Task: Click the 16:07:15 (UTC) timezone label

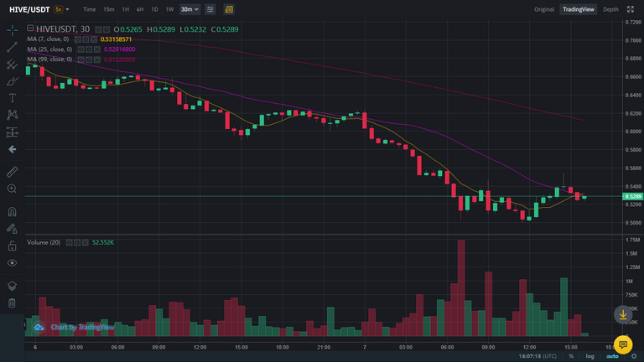Action: (538, 356)
